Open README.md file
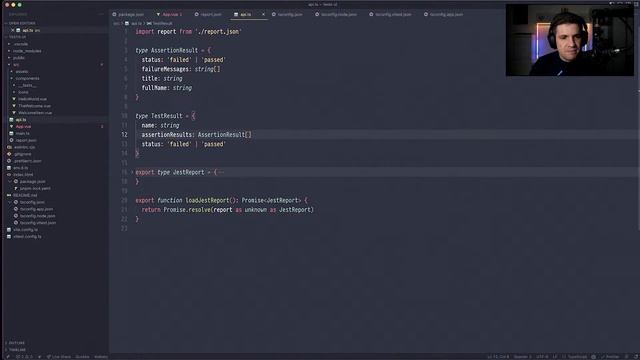640x360 pixels. 24,195
